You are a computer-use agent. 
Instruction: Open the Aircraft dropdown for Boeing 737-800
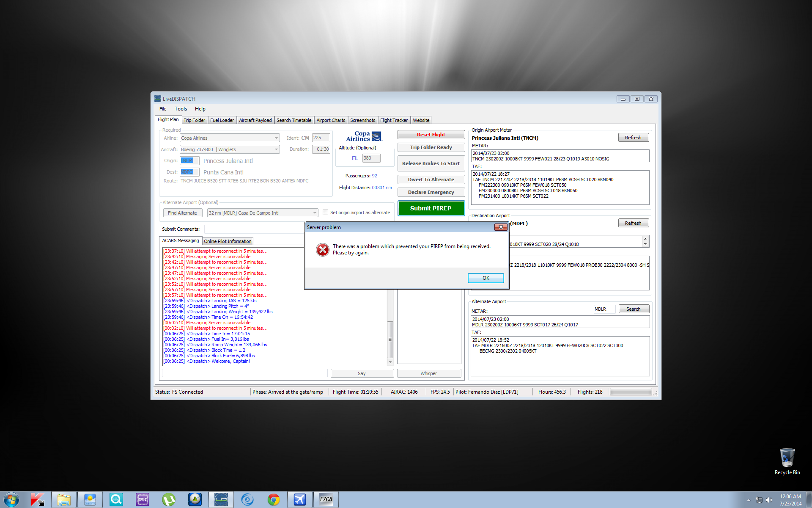coord(276,149)
